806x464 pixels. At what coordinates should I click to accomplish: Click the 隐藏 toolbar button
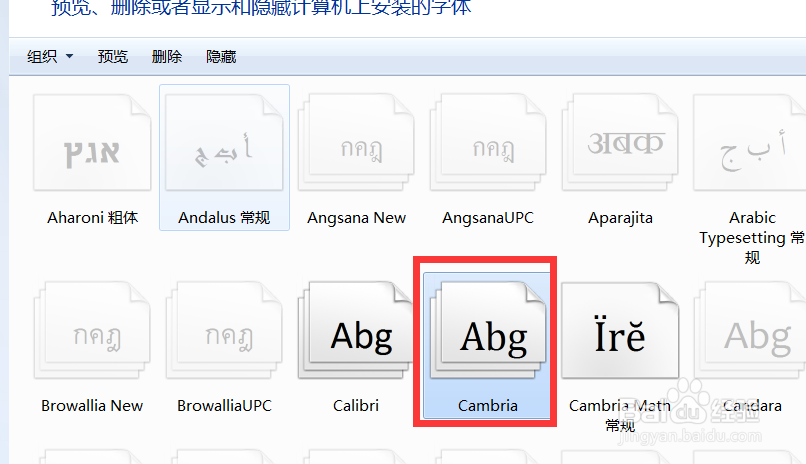[x=221, y=57]
